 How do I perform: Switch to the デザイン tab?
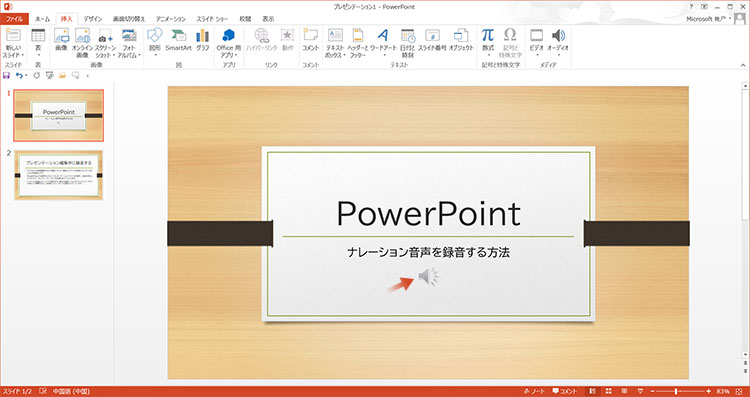(x=93, y=19)
